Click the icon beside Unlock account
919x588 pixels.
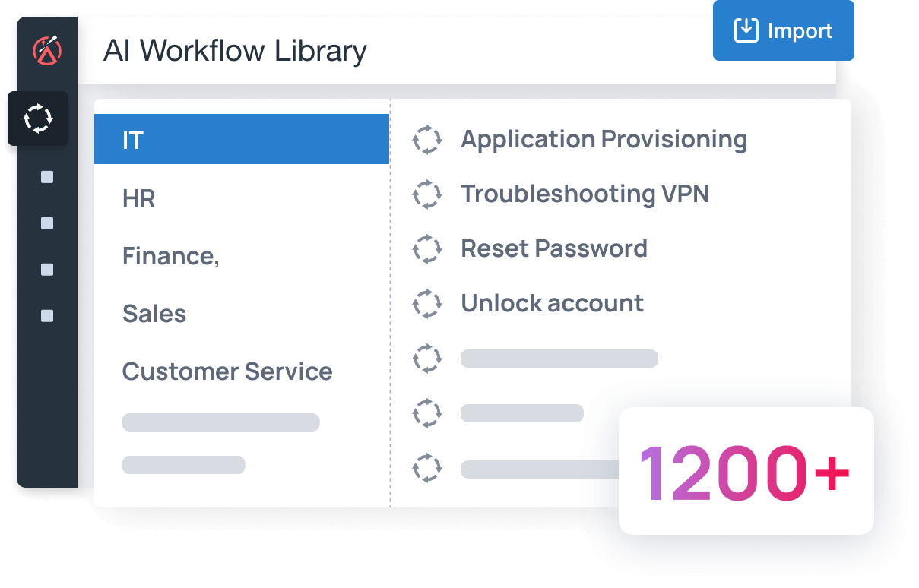click(426, 304)
